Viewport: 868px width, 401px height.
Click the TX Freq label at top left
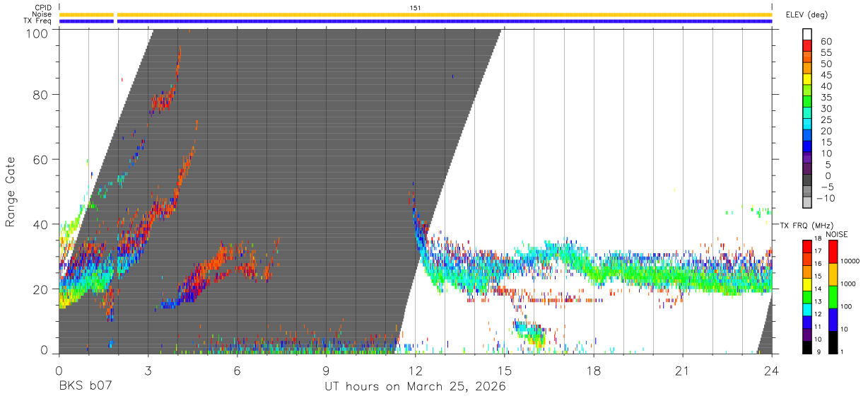pos(38,21)
